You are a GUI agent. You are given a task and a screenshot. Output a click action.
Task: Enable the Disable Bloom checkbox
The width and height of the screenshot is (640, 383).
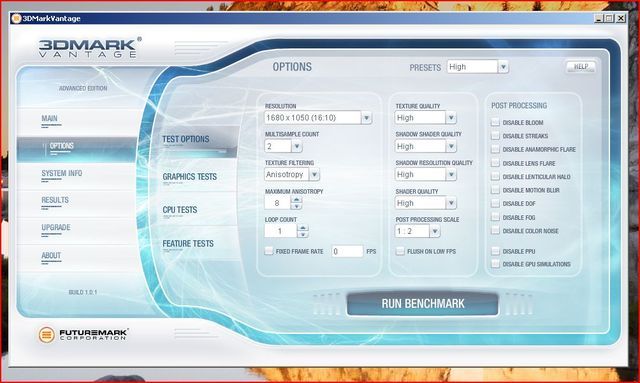point(495,122)
